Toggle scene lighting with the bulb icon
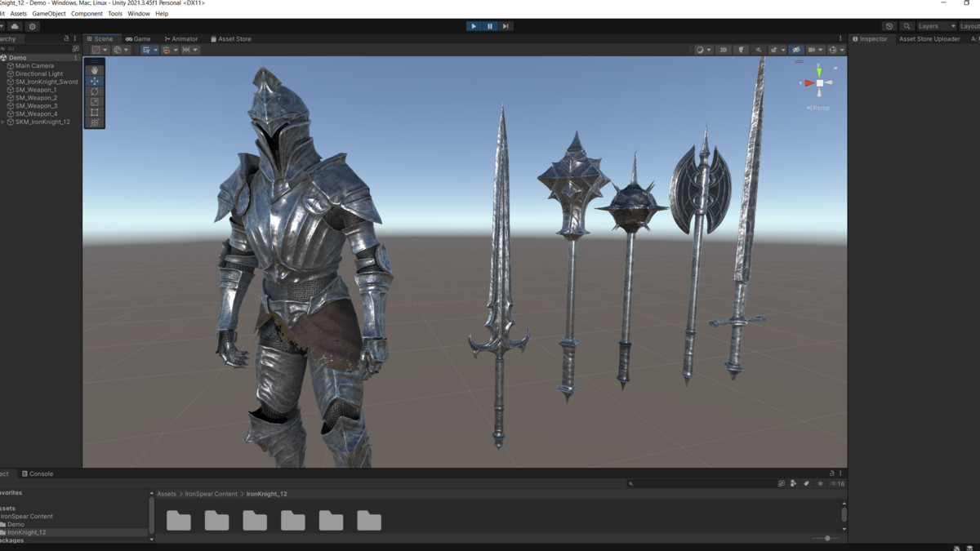The width and height of the screenshot is (980, 551). pyautogui.click(x=742, y=50)
